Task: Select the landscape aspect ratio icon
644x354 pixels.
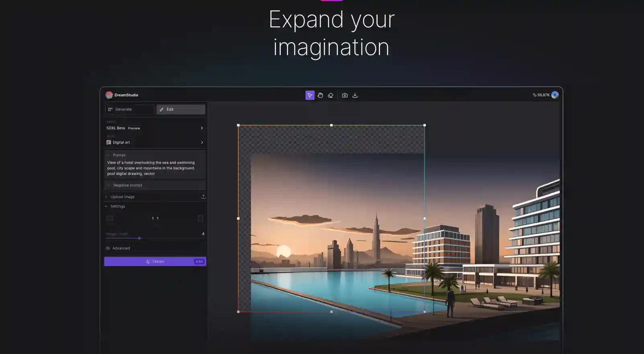Action: [x=110, y=218]
